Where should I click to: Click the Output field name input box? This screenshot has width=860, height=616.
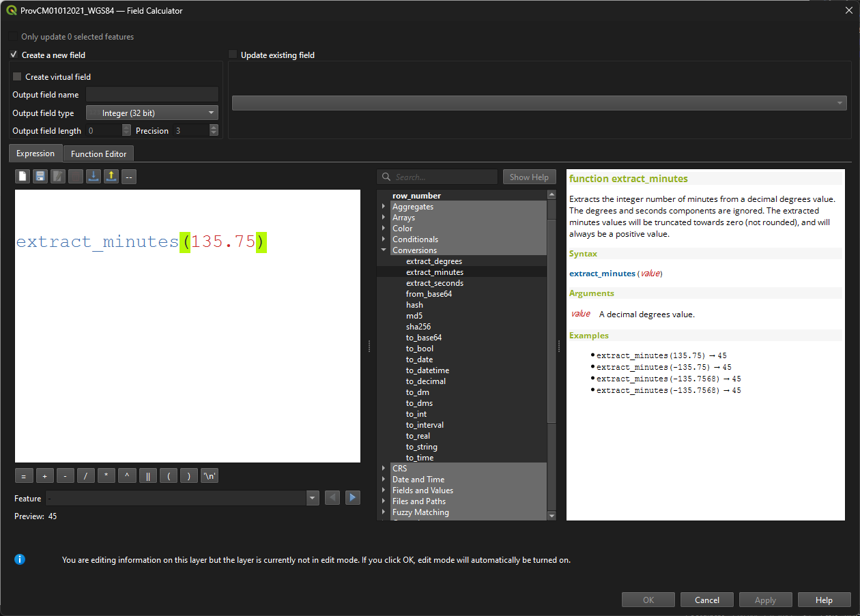(152, 95)
